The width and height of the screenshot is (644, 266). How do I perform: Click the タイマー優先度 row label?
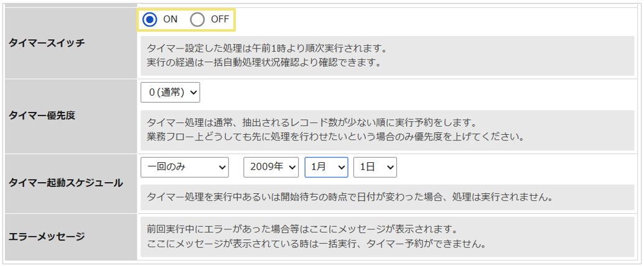coord(42,116)
